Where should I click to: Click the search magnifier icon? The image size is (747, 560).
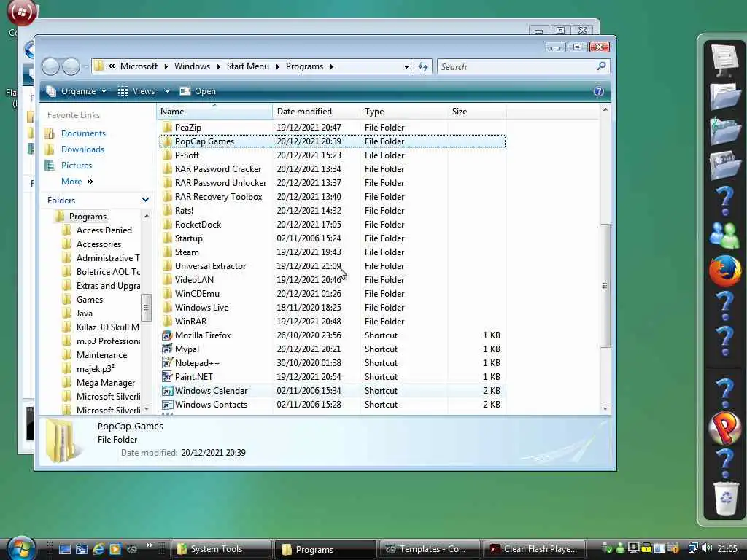point(601,66)
